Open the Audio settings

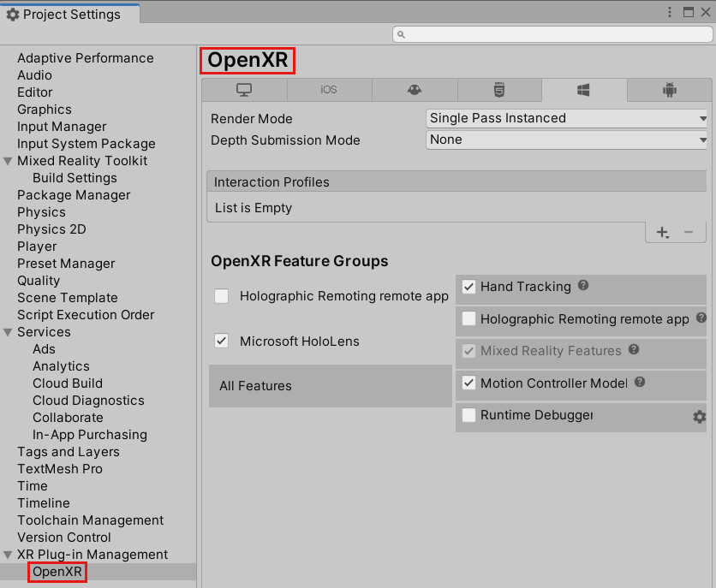tap(35, 75)
